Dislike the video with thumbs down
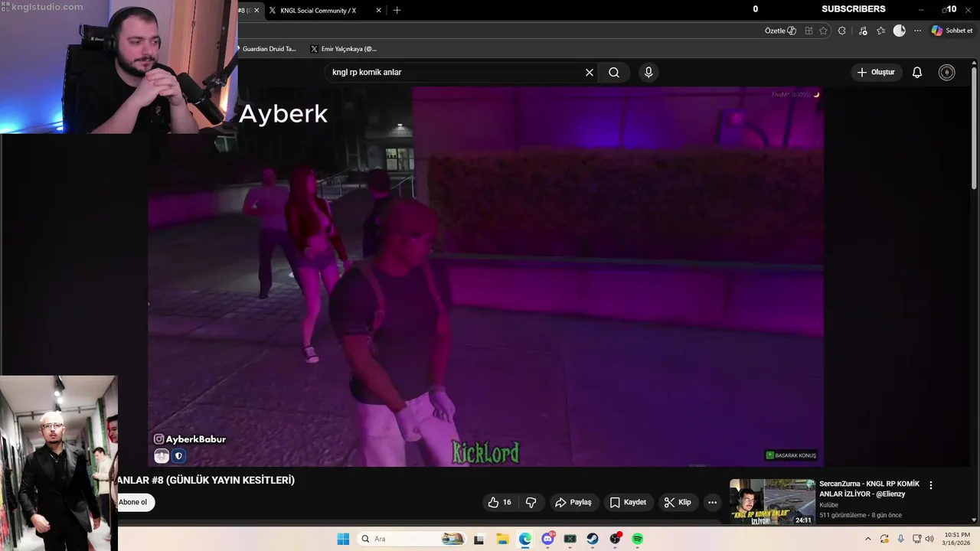The image size is (980, 551). pos(531,503)
